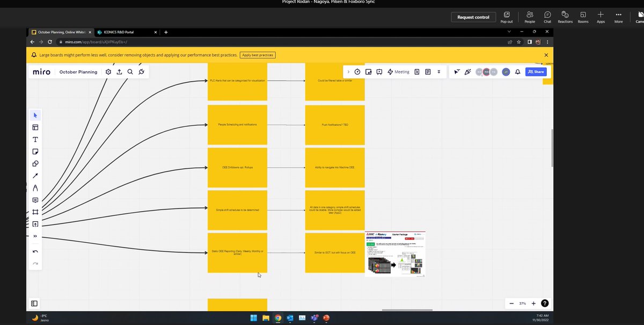Select the Text tool
Image resolution: width=644 pixels, height=325 pixels.
[x=35, y=140]
